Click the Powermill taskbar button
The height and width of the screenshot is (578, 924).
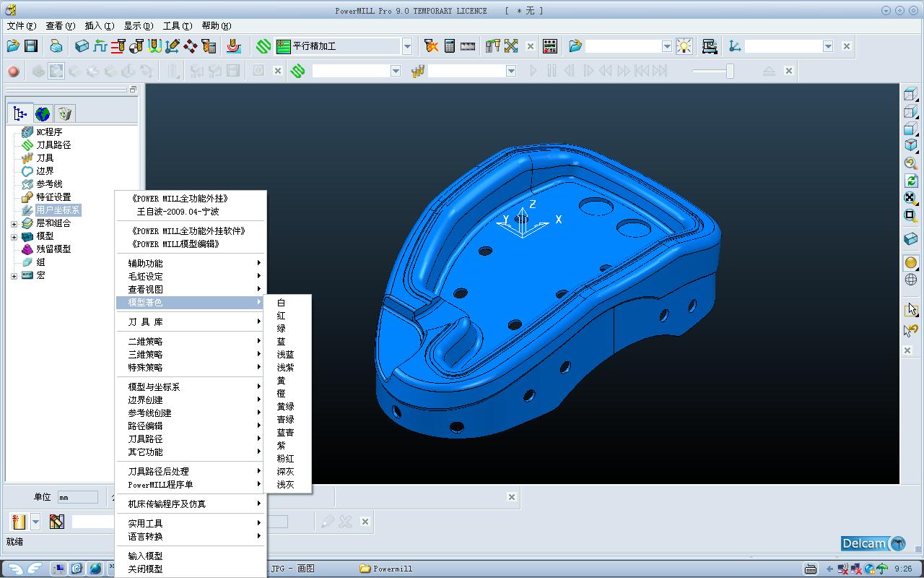386,569
